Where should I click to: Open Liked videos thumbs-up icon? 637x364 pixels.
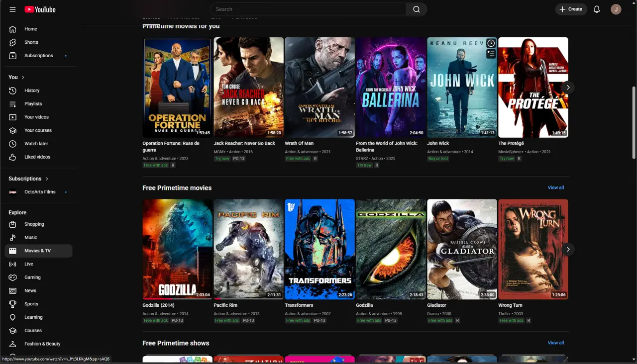[13, 157]
